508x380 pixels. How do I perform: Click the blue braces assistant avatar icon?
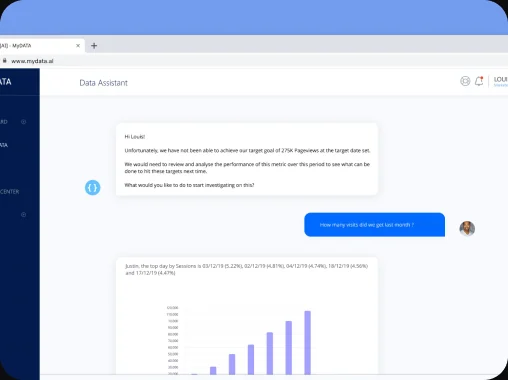tap(92, 188)
